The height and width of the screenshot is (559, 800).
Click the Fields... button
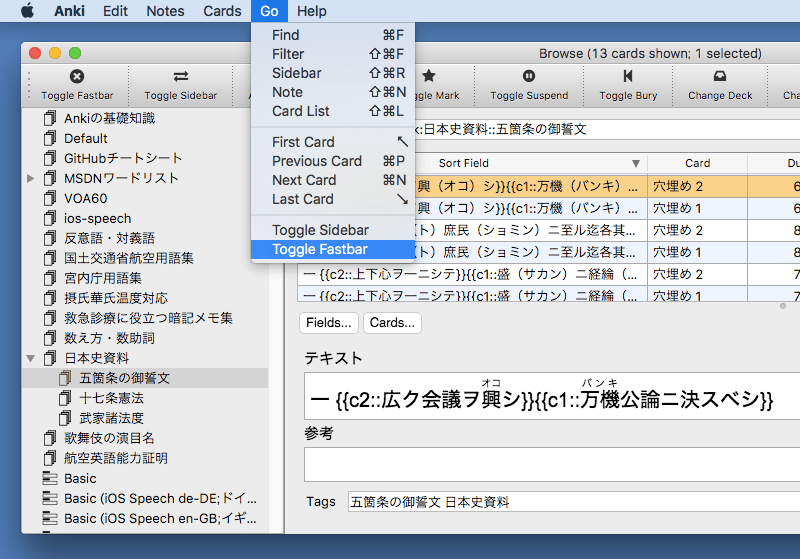coord(329,323)
